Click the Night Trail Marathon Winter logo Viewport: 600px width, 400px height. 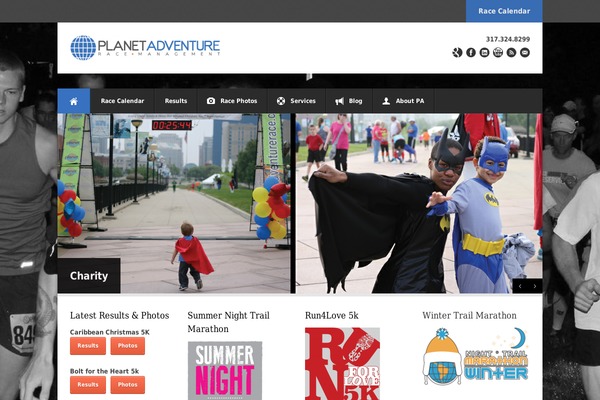click(x=476, y=356)
